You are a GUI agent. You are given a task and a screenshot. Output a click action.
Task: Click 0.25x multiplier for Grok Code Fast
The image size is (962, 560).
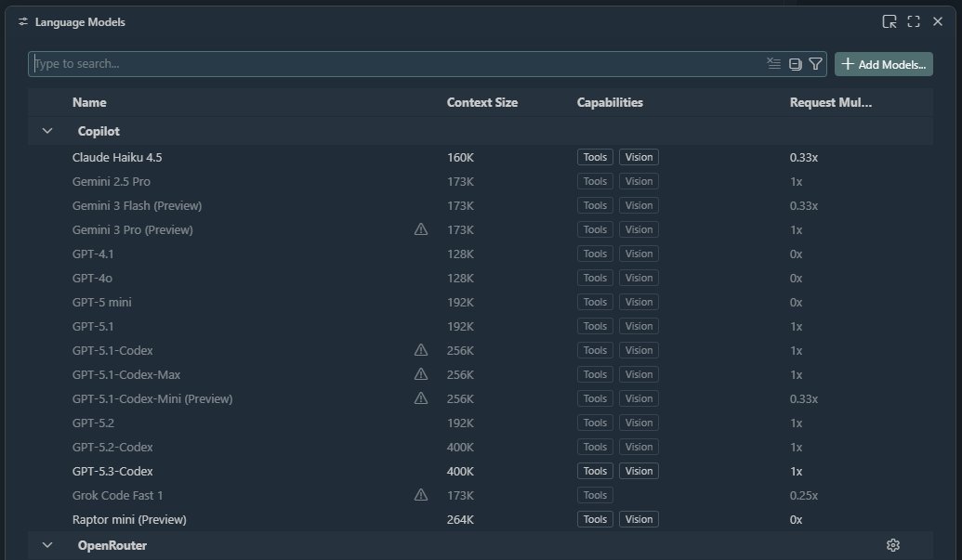tap(804, 495)
